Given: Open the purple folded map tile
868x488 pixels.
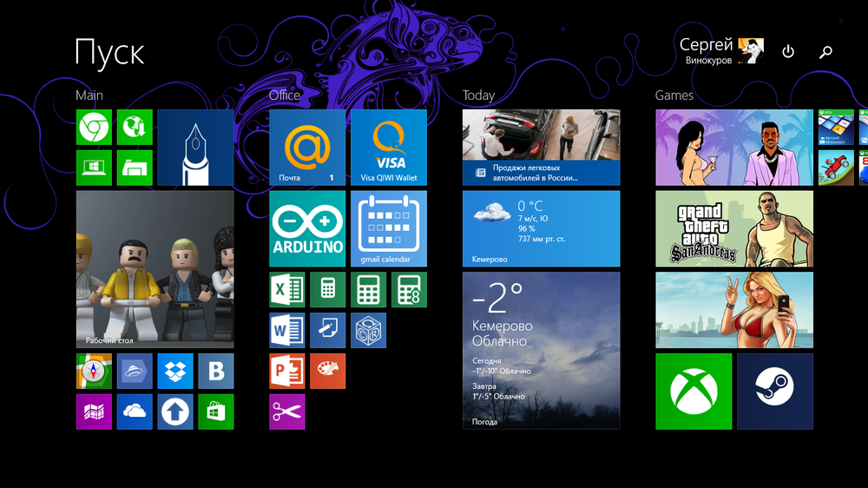Looking at the screenshot, I should 94,412.
